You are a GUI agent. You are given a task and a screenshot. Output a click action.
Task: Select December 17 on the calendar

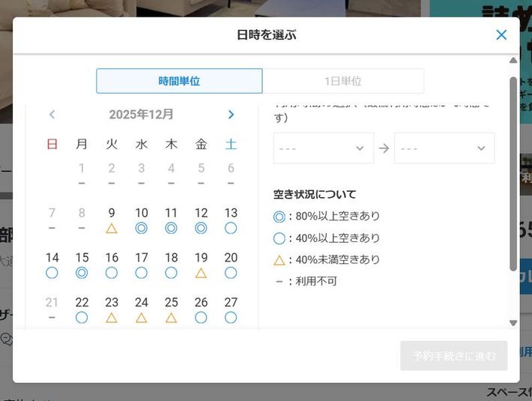[142, 265]
